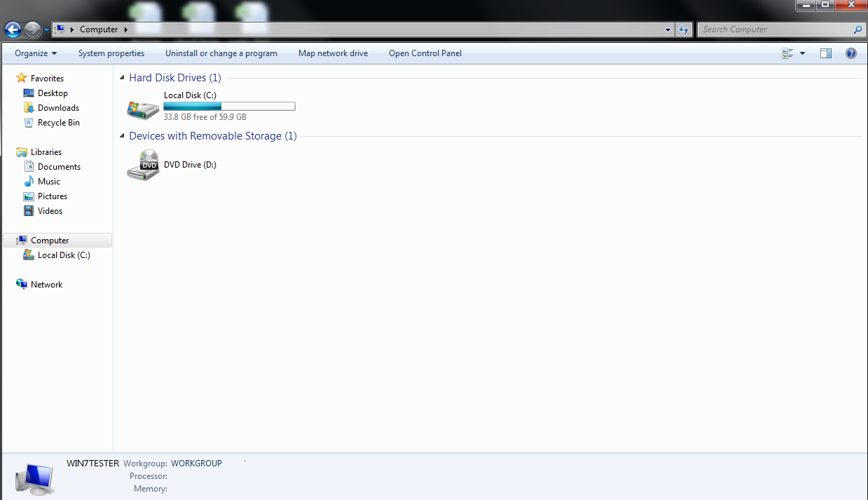The width and height of the screenshot is (868, 500).
Task: Open the Pictures library
Action: (53, 196)
